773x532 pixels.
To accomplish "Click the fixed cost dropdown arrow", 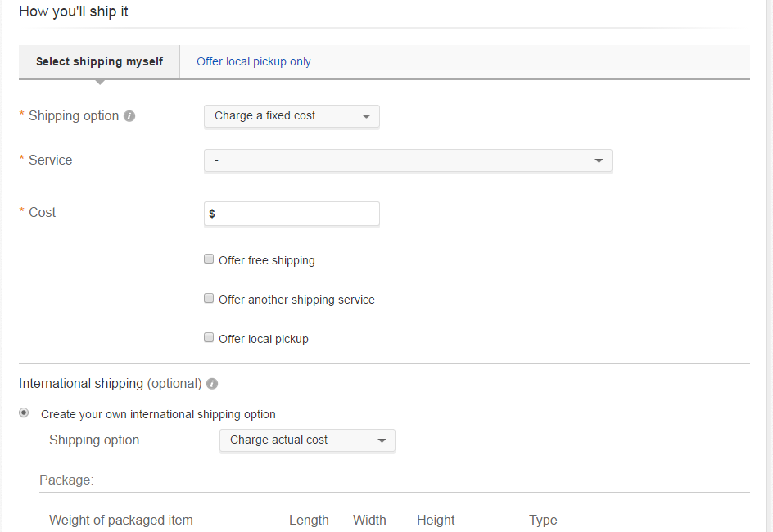I will point(366,116).
